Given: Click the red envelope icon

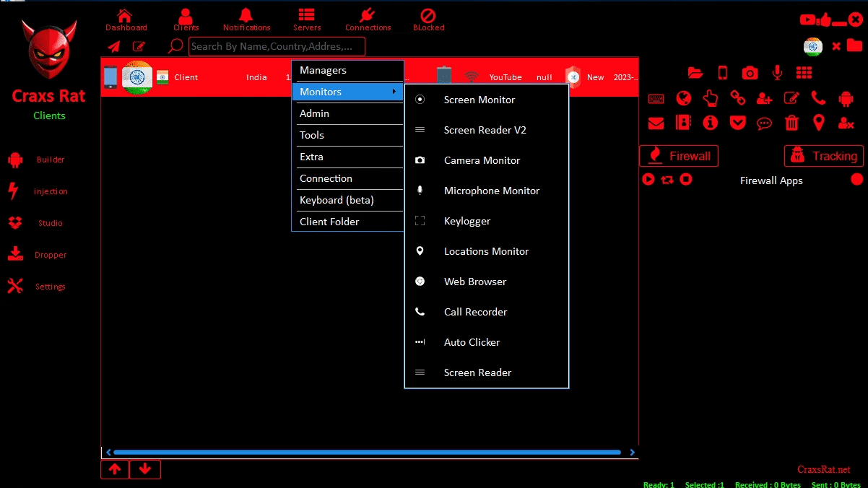Looking at the screenshot, I should (x=656, y=123).
